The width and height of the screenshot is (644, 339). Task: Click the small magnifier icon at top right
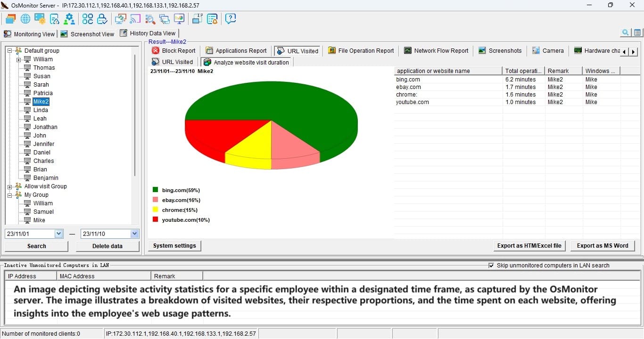pyautogui.click(x=626, y=32)
